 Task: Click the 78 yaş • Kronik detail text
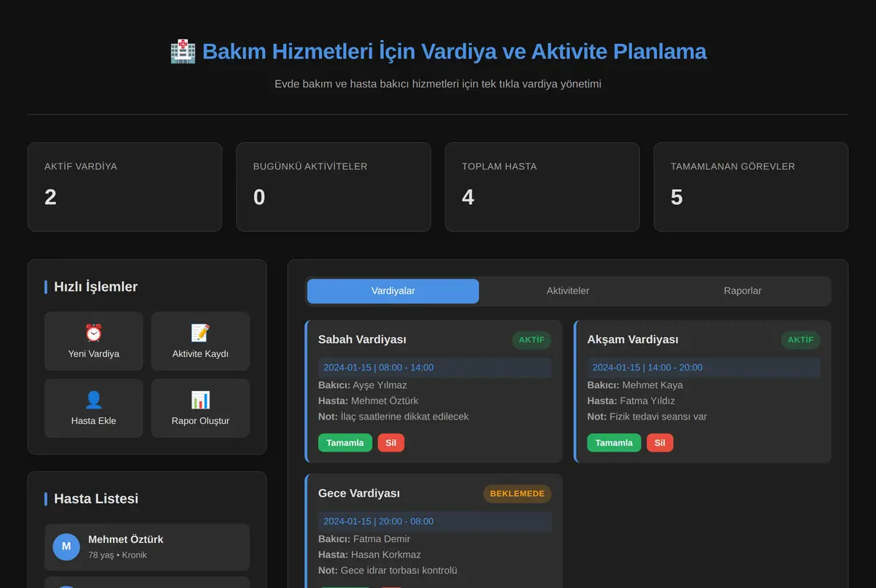(x=118, y=555)
